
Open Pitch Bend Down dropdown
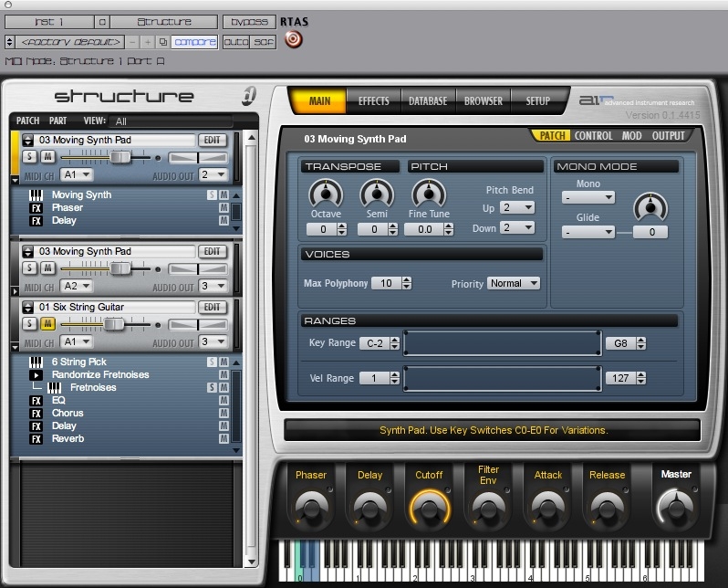(516, 227)
